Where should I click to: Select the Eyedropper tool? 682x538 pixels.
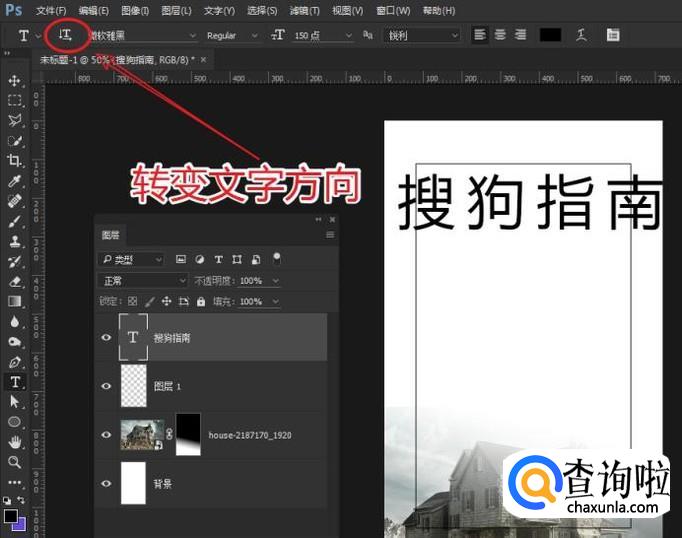[x=15, y=181]
